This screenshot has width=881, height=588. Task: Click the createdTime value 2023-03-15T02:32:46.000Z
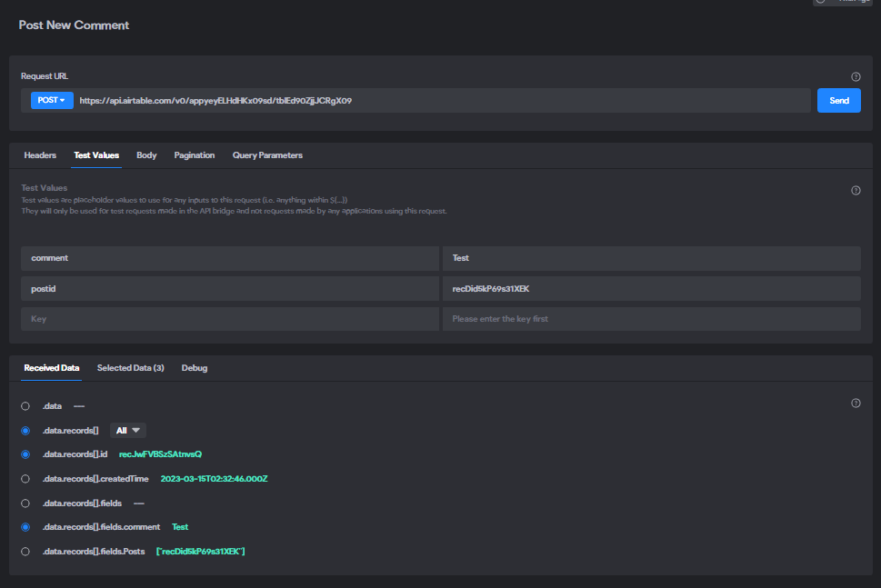click(214, 479)
